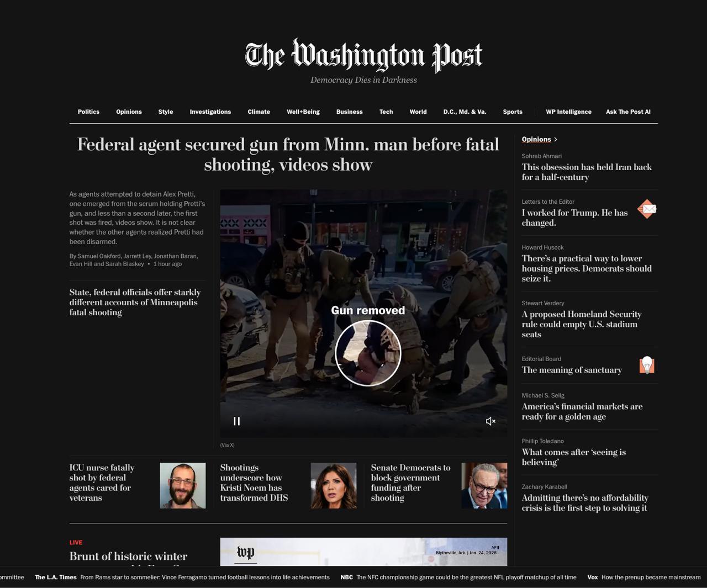Open the Investigations menu item

(x=210, y=112)
